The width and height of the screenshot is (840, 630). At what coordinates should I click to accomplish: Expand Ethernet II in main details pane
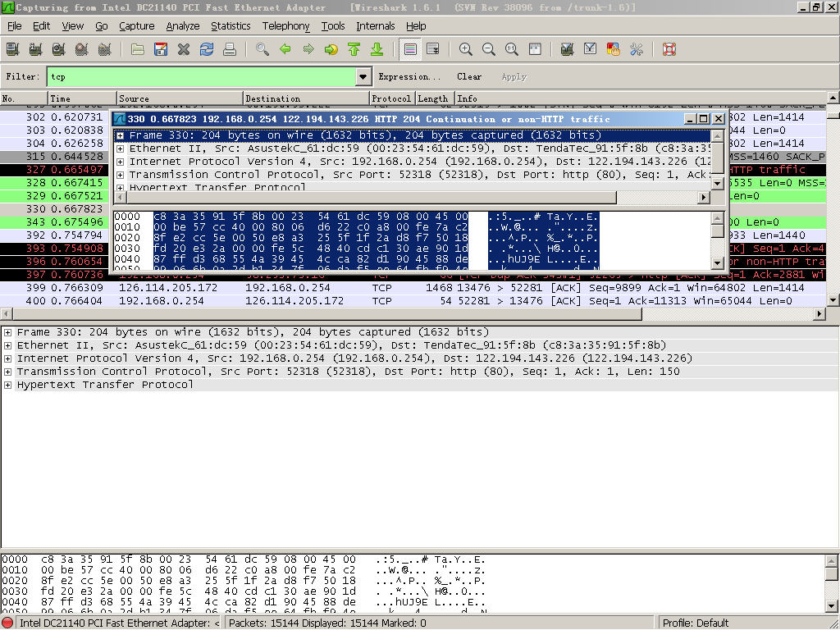point(7,345)
